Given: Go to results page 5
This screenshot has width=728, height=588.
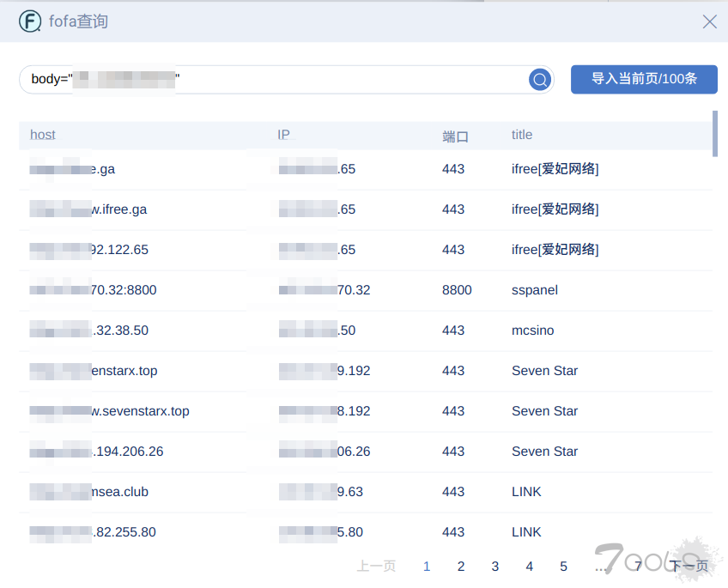Looking at the screenshot, I should 563,567.
